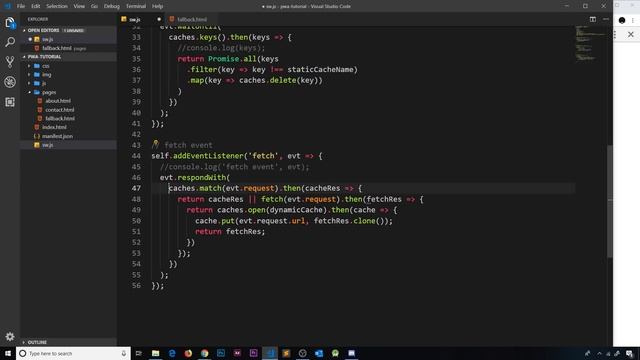Open Adobe Media Encoder from taskbar
The height and width of the screenshot is (360, 640).
pyautogui.click(x=237, y=353)
